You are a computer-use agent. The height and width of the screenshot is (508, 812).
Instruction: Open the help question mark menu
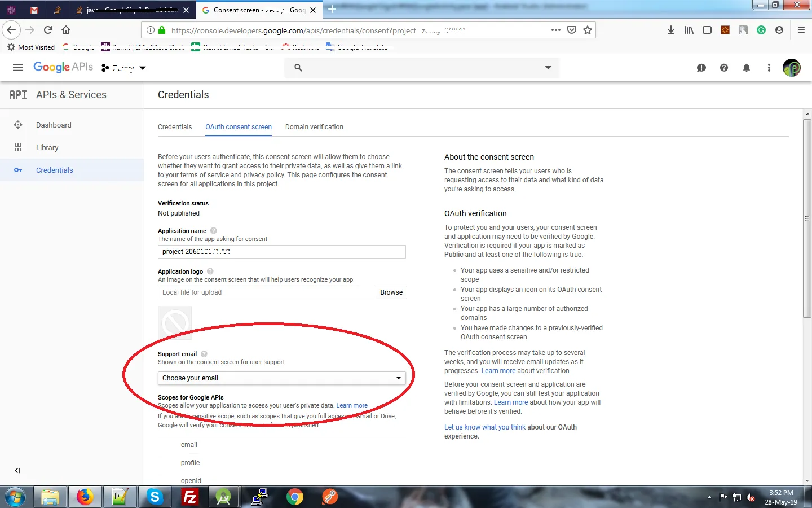pos(724,68)
